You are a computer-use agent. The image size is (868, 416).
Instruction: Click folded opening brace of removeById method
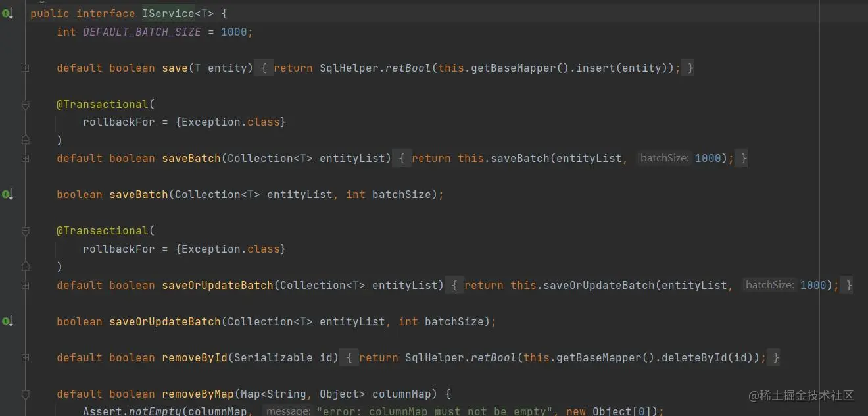pyautogui.click(x=349, y=357)
